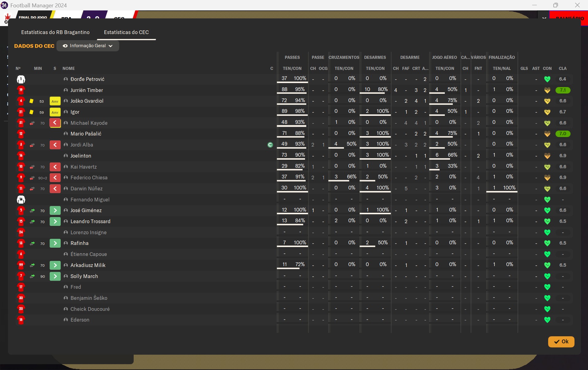Screen dimensions: 588x370
Task: Click the Football Manager 2024 app icon
Action: [4, 5]
